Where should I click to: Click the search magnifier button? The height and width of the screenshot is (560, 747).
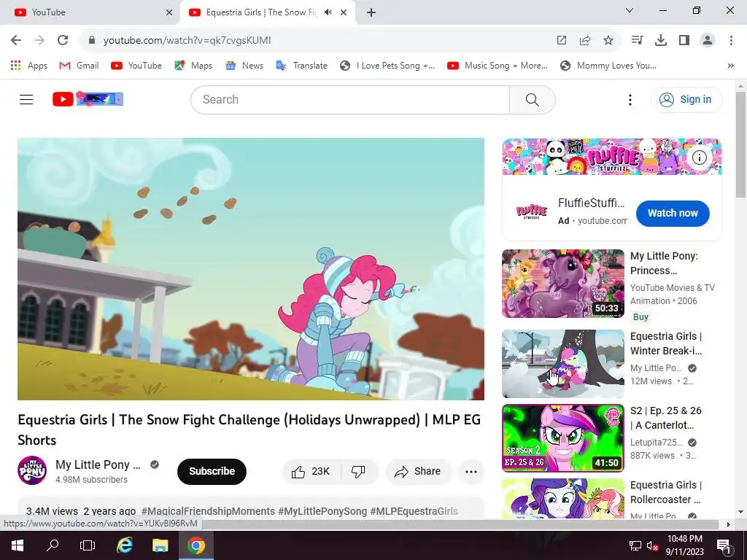[532, 99]
